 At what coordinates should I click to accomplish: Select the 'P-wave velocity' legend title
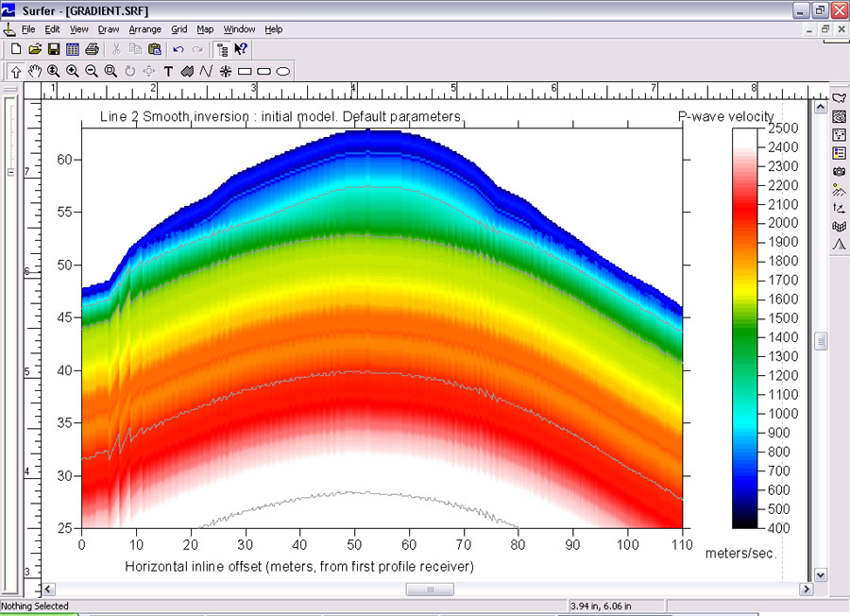click(726, 116)
